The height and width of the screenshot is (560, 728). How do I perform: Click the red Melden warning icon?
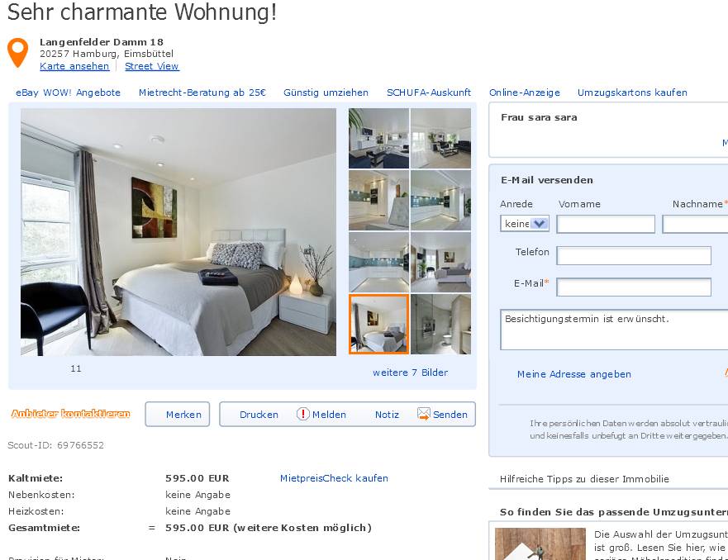point(302,414)
